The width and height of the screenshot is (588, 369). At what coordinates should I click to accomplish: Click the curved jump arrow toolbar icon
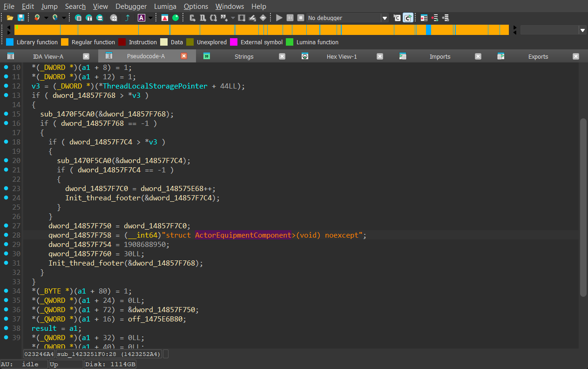pos(127,18)
